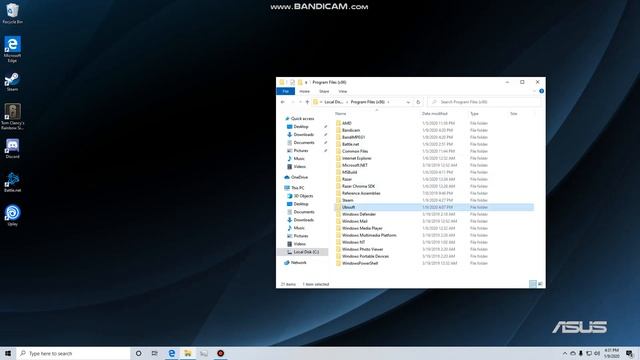Sort by the Type column header
This screenshot has width=640, height=360.
point(474,113)
